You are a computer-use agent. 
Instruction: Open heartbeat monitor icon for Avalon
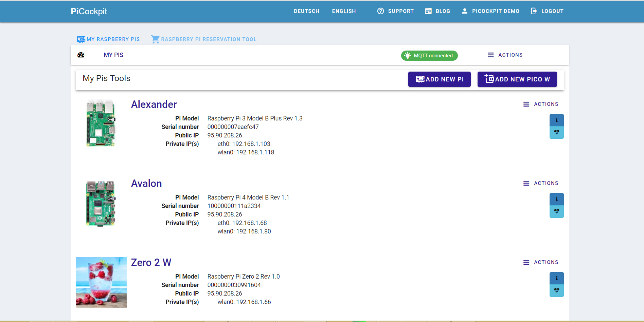point(556,211)
